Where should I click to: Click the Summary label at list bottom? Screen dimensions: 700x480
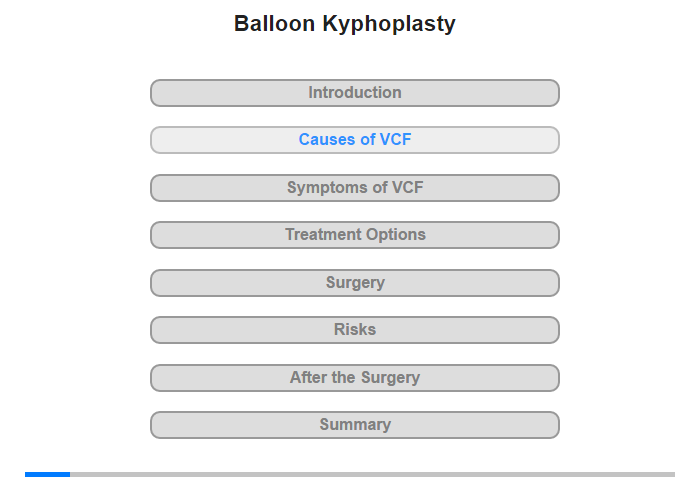[355, 424]
